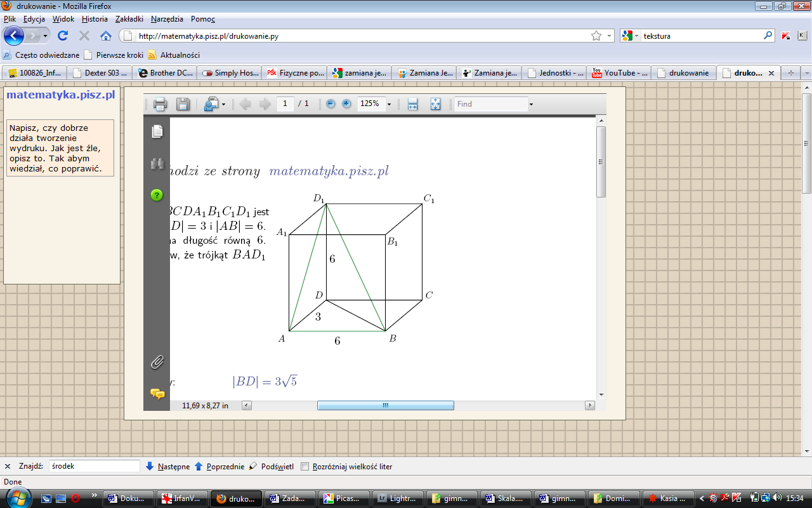The width and height of the screenshot is (812, 508).
Task: Click the matematyka.pisz.pl sidebar link
Action: coord(60,95)
